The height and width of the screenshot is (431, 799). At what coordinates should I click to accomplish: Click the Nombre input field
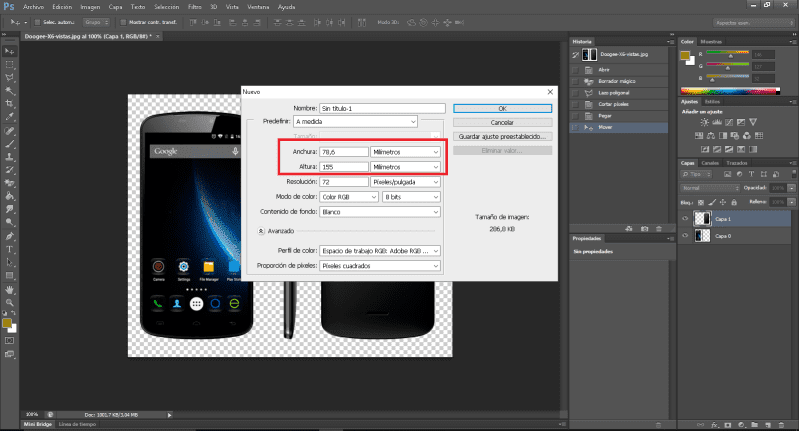[x=382, y=109]
